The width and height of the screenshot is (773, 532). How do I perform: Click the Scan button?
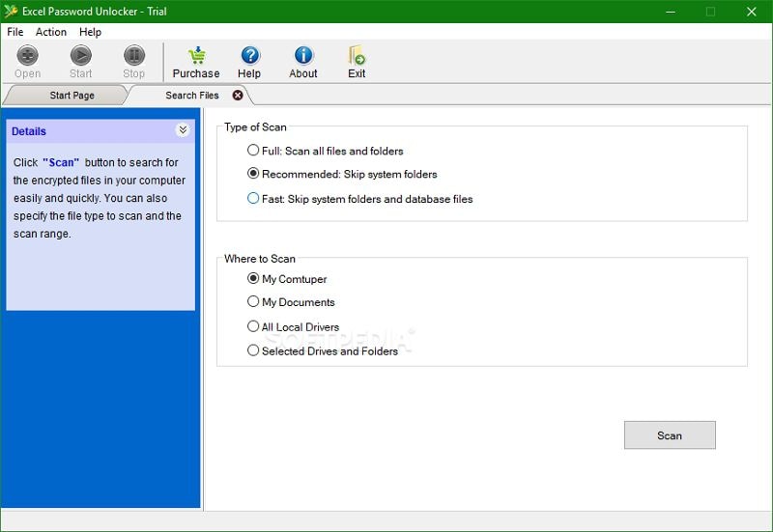click(x=670, y=434)
